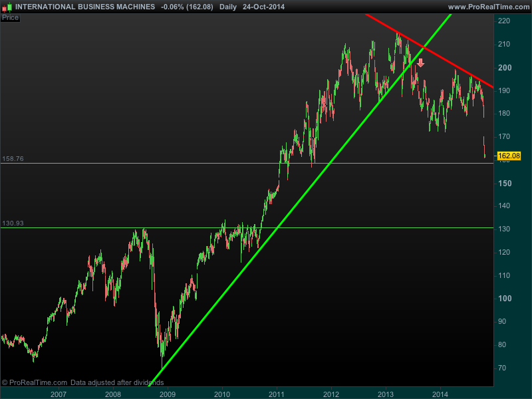The width and height of the screenshot is (532, 399).
Task: Click the 2014 year label on time axis
Action: click(440, 394)
